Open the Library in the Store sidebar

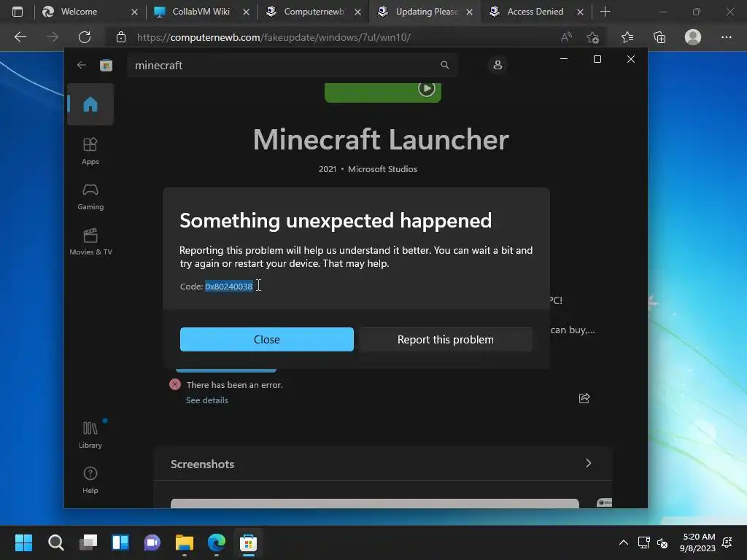pos(90,435)
